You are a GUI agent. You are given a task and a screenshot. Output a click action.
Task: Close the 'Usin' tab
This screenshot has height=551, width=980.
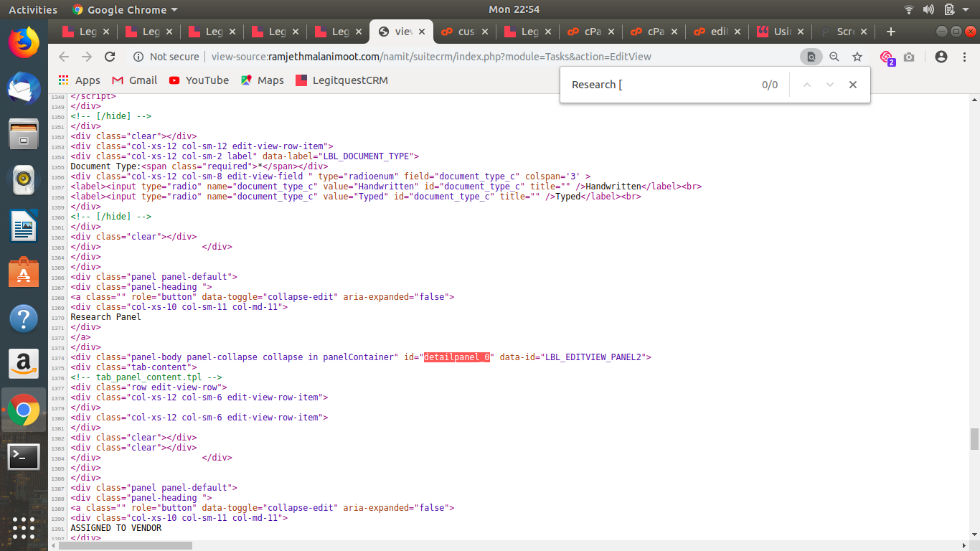[800, 32]
